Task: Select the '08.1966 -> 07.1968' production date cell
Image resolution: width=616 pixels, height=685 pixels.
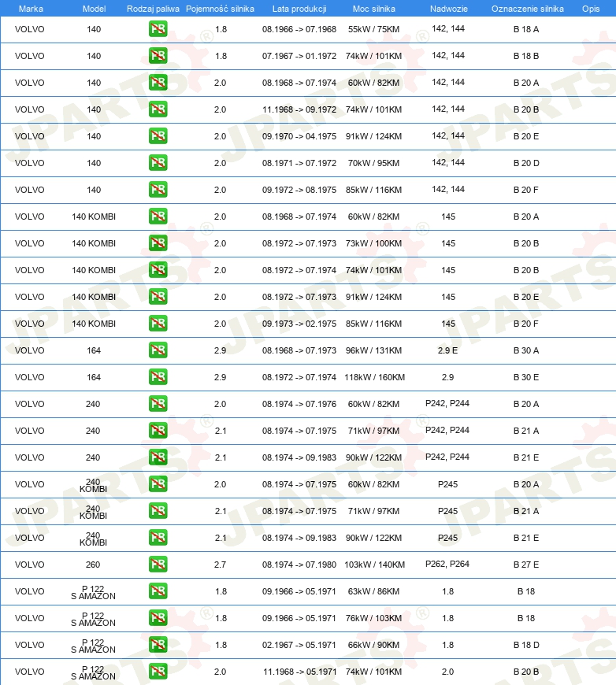Action: tap(299, 29)
